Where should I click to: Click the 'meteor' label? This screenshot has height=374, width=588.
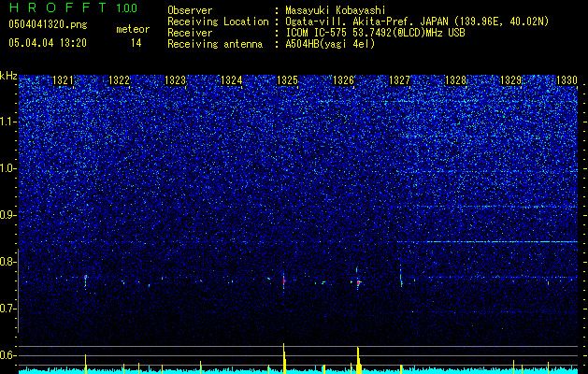click(133, 29)
